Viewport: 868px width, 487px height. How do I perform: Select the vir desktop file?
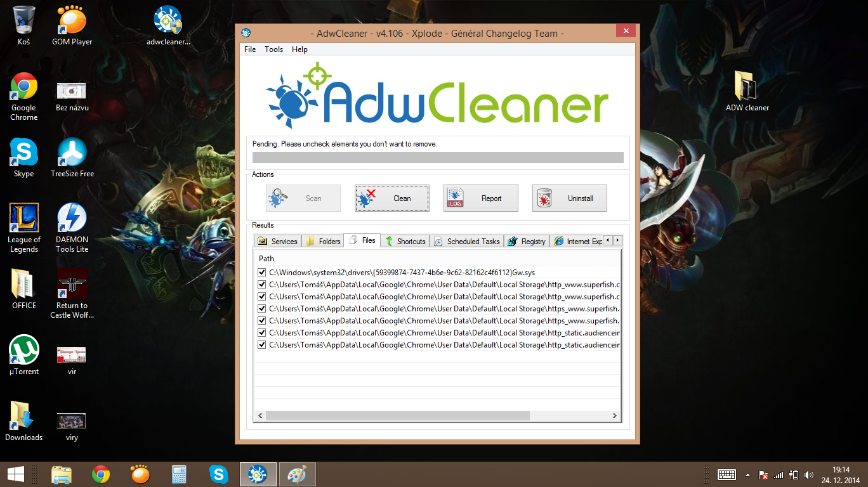[x=72, y=359]
